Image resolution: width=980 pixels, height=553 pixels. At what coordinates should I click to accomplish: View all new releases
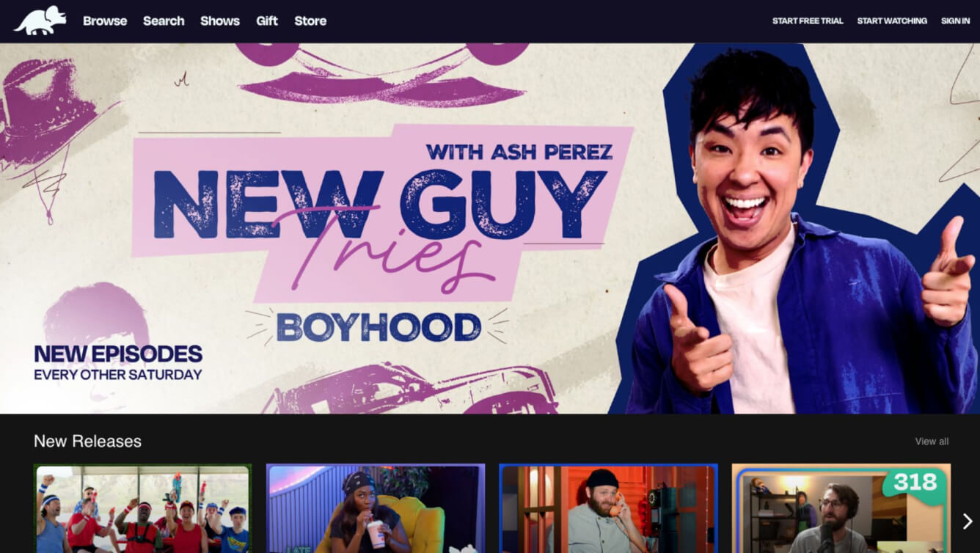932,442
